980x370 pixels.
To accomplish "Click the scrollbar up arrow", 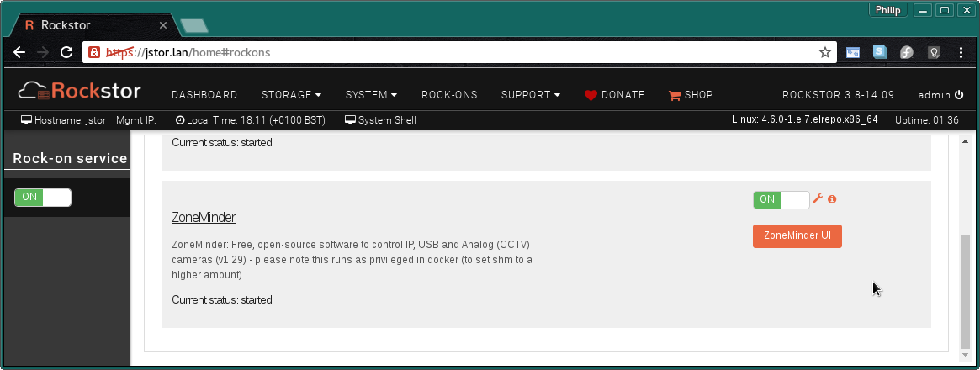I will [x=965, y=141].
